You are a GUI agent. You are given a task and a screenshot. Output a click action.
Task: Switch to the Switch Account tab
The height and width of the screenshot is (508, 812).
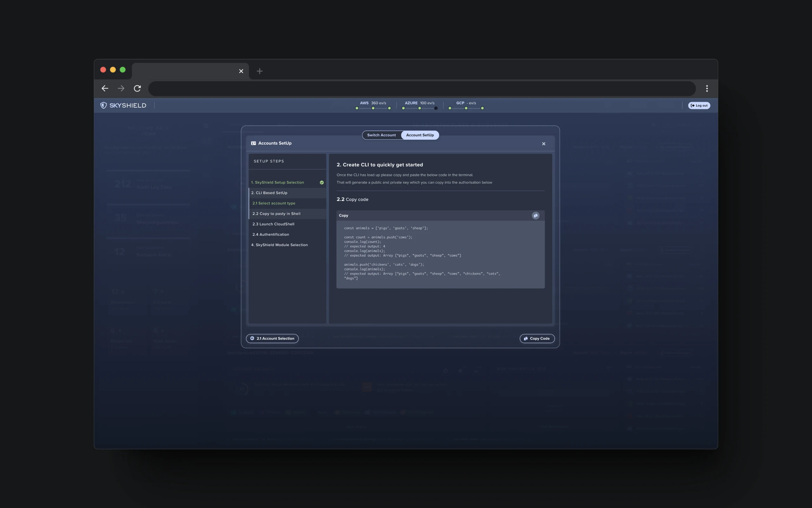click(382, 135)
